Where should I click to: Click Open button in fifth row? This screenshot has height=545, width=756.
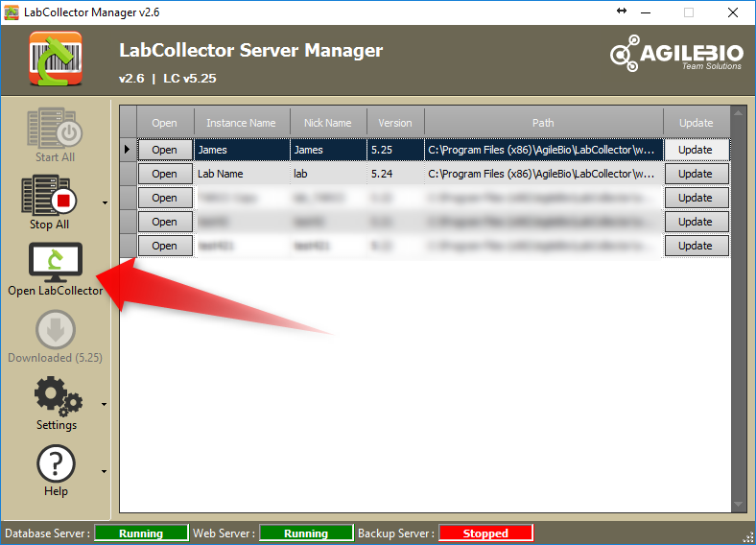(165, 246)
